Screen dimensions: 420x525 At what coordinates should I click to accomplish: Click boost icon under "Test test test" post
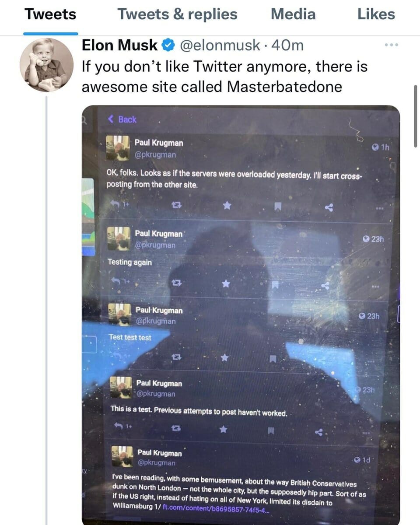pyautogui.click(x=176, y=357)
